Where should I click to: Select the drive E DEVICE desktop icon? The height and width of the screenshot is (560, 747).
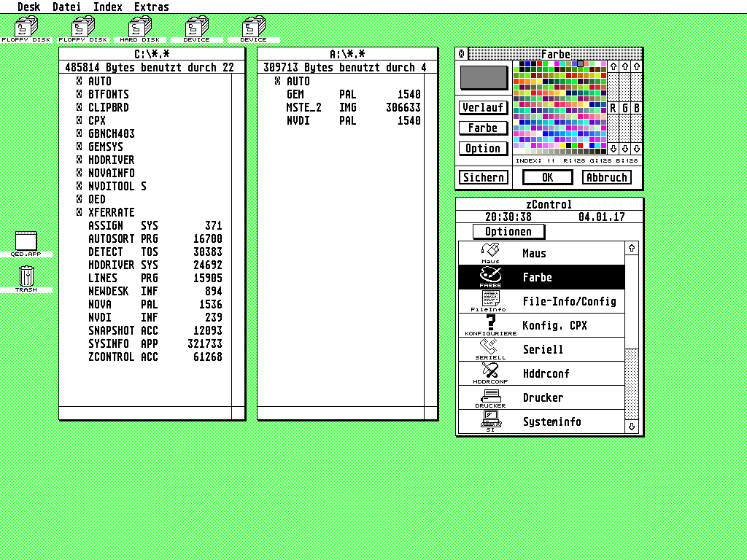click(x=253, y=28)
